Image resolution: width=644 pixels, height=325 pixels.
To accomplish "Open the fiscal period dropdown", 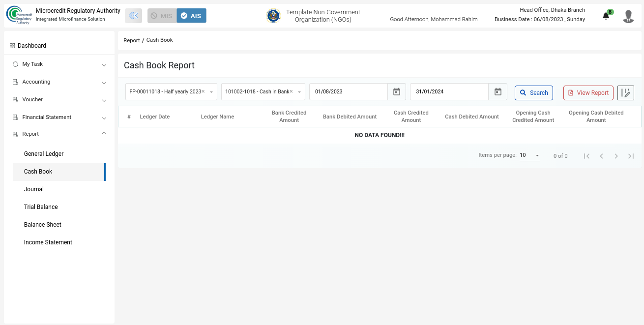I will click(x=211, y=92).
